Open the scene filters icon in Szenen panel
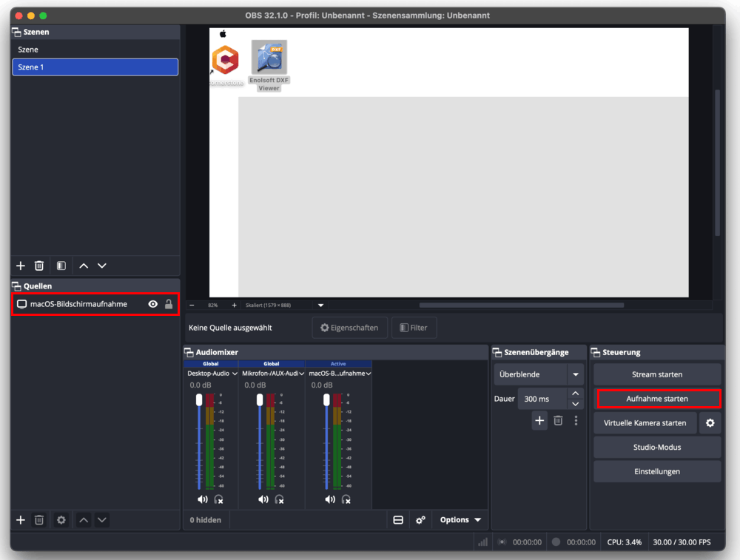Screen dimensions: 740x560 tap(61, 266)
